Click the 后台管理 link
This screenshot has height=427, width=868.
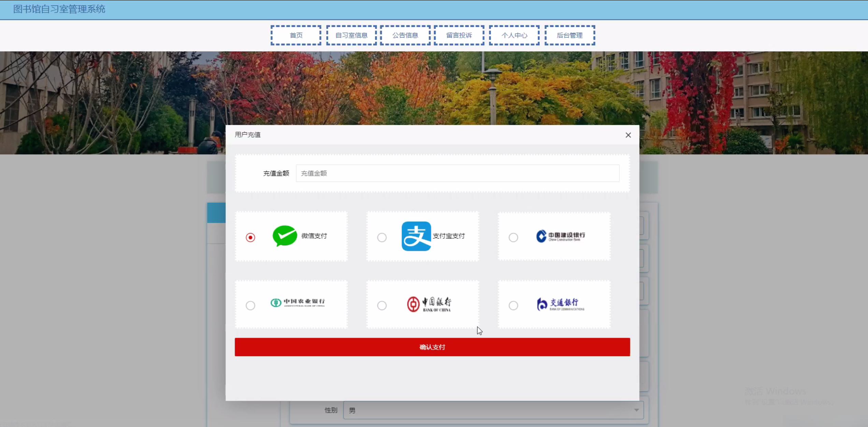pos(569,35)
